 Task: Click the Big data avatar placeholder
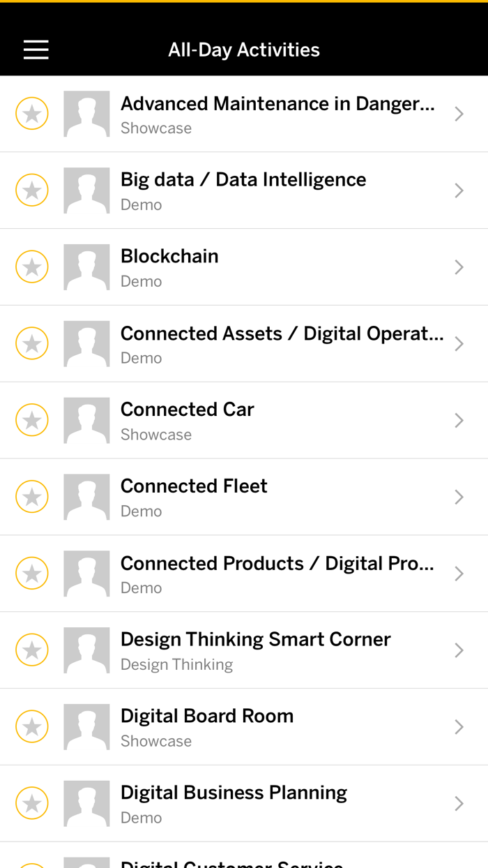click(x=86, y=190)
